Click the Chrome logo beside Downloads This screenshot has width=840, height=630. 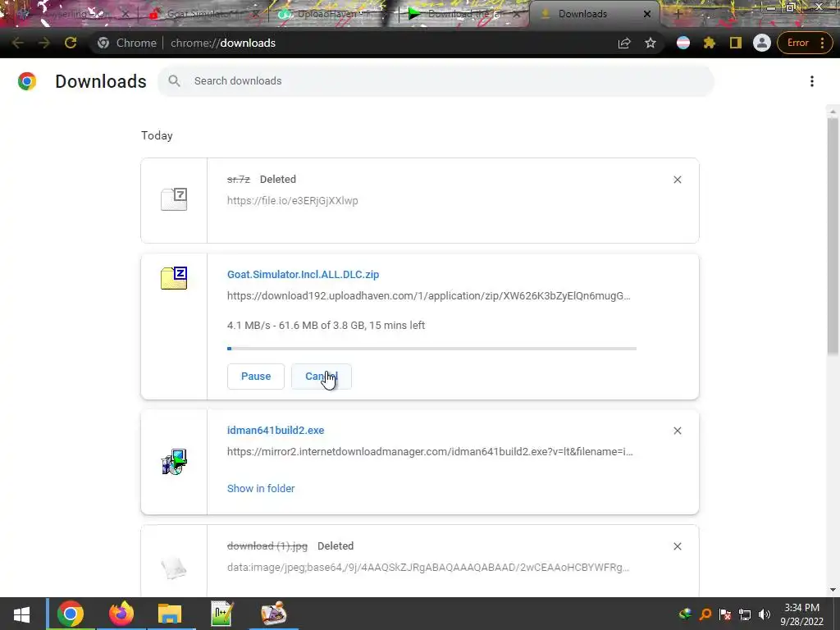(x=27, y=81)
